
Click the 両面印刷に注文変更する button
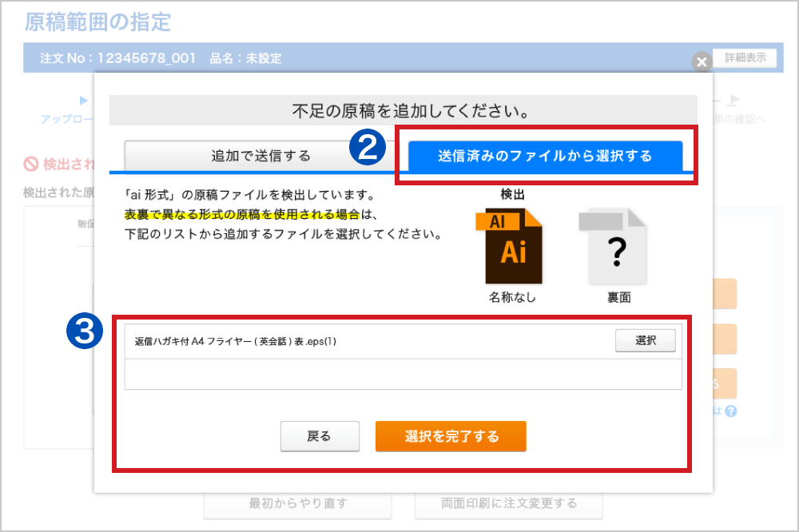click(508, 504)
